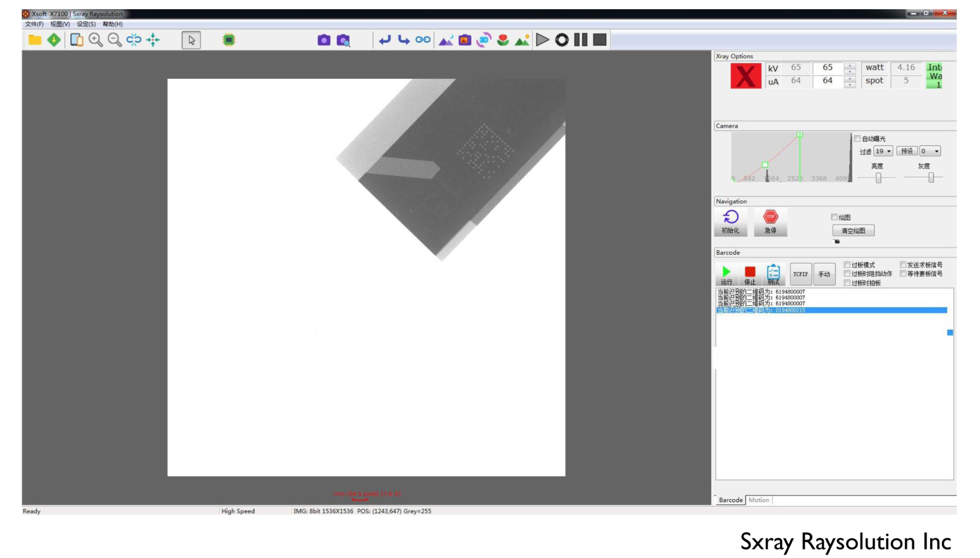Click the green chip icon in toolbar
Screen dimensions: 980x558
point(229,40)
